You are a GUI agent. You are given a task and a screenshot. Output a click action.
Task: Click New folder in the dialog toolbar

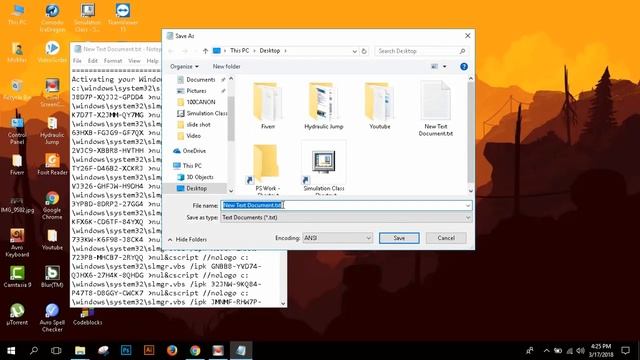[x=227, y=67]
